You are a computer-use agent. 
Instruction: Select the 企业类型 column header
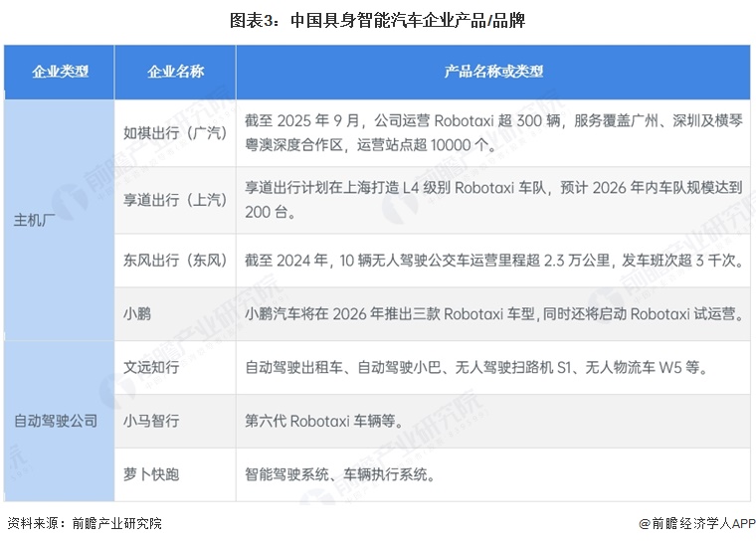coord(60,72)
